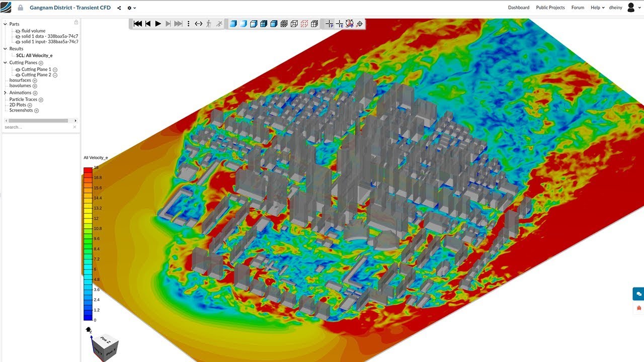Click the dark blue bottom legend swatch
The height and width of the screenshot is (362, 644).
point(88,317)
